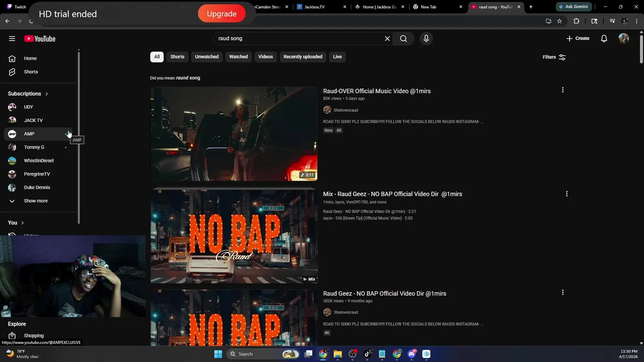
Task: Open Shorts in the sidebar
Action: pos(39,72)
